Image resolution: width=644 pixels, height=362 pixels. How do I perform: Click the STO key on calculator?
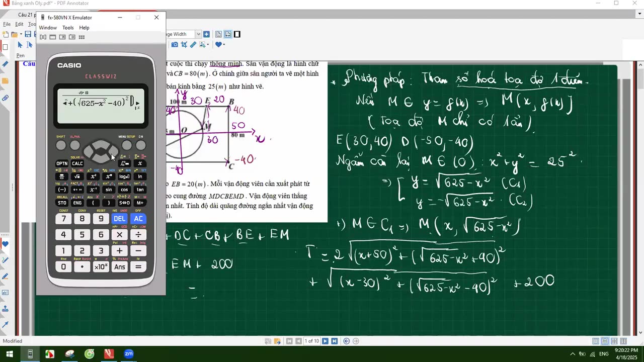pyautogui.click(x=62, y=203)
